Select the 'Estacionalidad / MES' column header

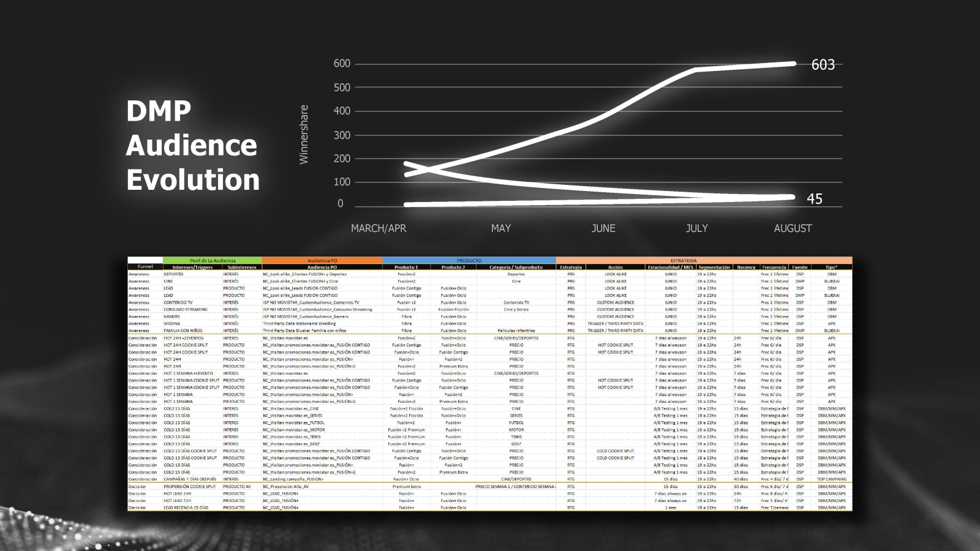point(671,267)
